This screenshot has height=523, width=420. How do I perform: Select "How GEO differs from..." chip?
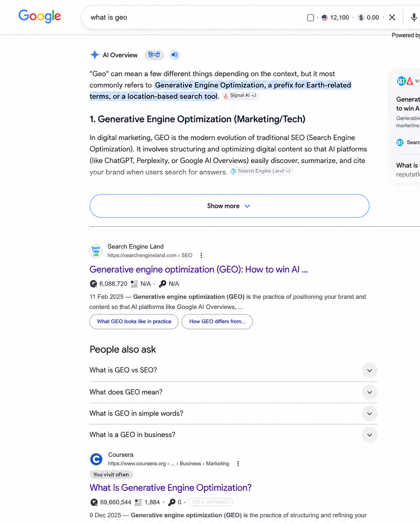coord(217,322)
